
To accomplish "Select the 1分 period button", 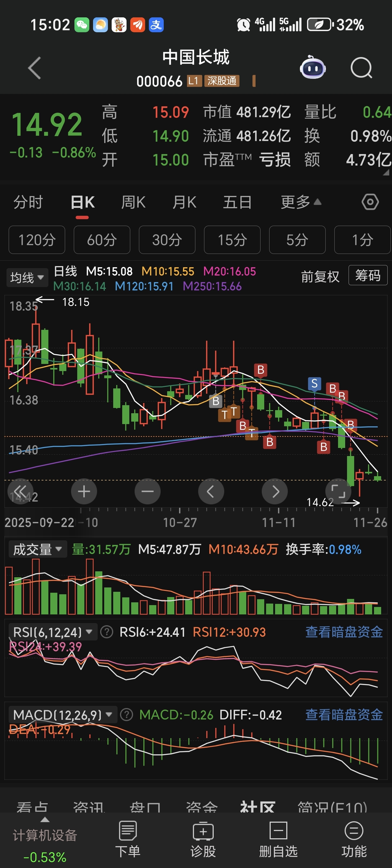I will click(x=362, y=240).
